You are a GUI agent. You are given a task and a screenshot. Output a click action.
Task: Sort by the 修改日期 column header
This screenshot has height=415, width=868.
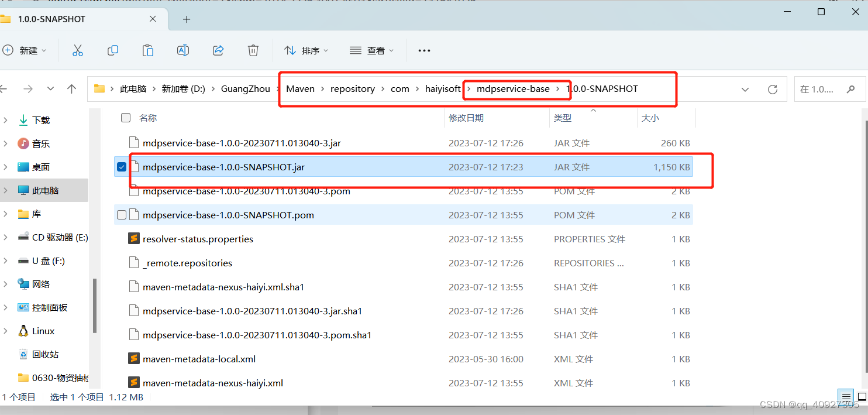click(x=466, y=118)
